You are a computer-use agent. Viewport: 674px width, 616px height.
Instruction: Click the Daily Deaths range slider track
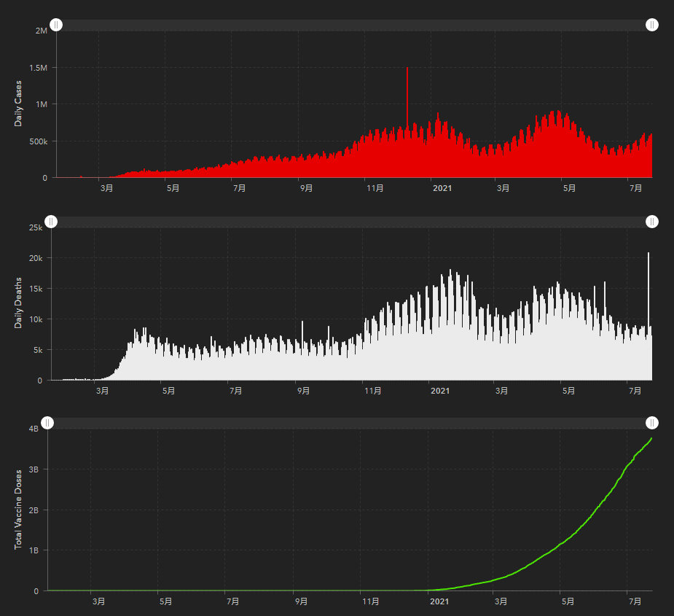(352, 222)
